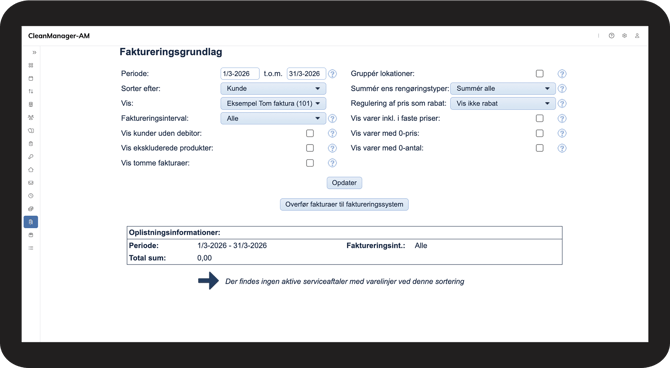Click the start date field 1/3-2026
This screenshot has height=368, width=670.
240,74
